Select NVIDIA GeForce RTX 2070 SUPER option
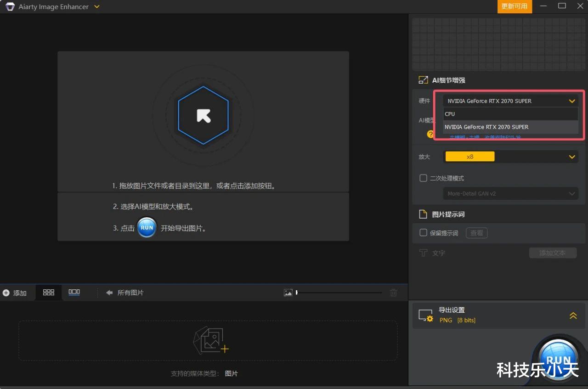Screen dimensions: 588x389 [510, 127]
